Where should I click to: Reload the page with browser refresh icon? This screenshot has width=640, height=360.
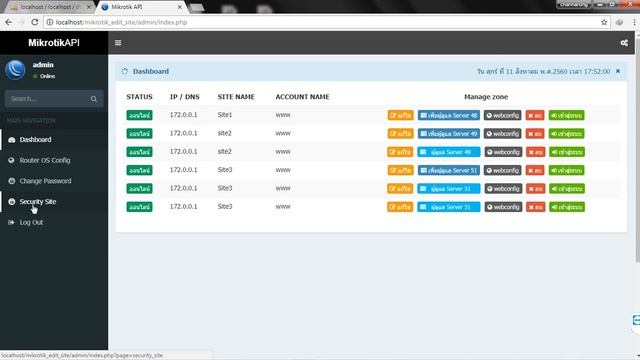[x=34, y=22]
